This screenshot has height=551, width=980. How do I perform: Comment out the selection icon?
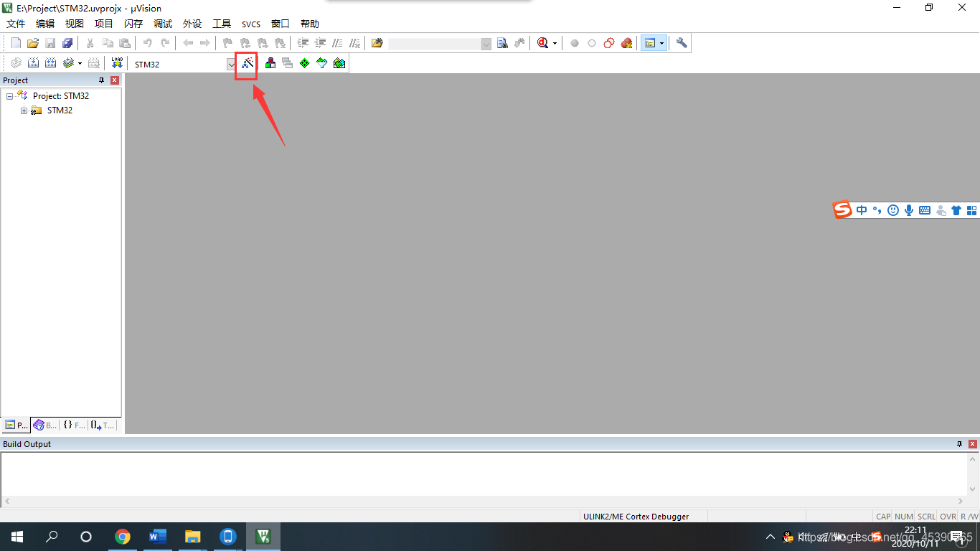(x=337, y=43)
